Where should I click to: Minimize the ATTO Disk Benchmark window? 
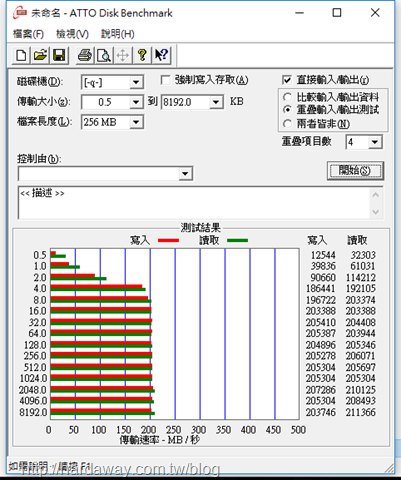pos(299,13)
